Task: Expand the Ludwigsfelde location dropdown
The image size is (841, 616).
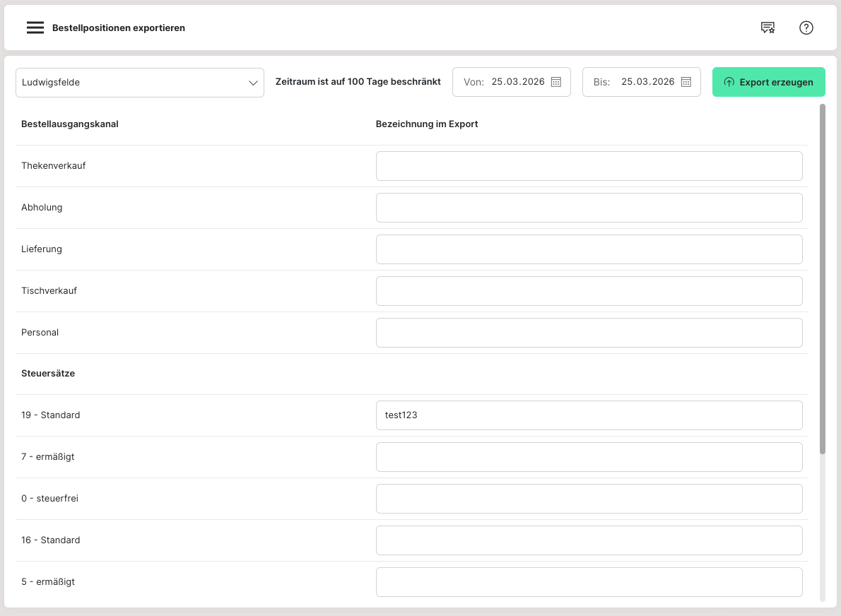Action: (140, 83)
